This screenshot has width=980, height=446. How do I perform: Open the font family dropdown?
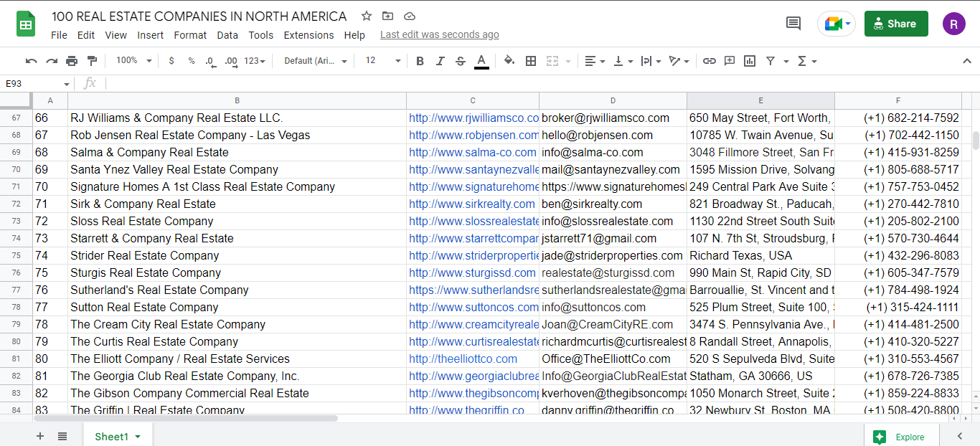315,61
